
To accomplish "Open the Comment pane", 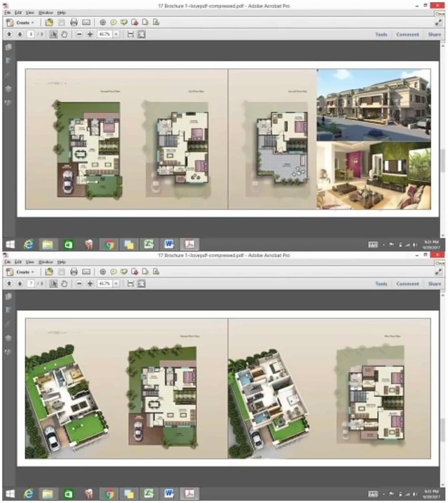I will coord(407,34).
